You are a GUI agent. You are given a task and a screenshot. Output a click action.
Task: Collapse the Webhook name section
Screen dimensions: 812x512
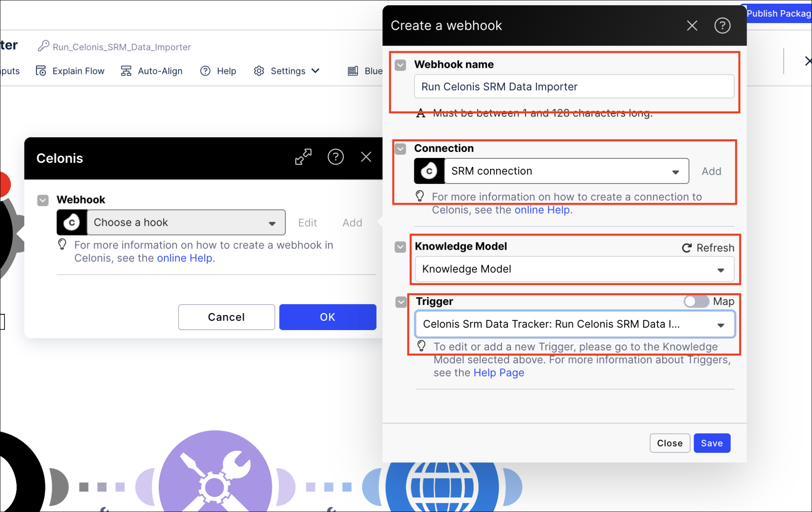point(401,65)
